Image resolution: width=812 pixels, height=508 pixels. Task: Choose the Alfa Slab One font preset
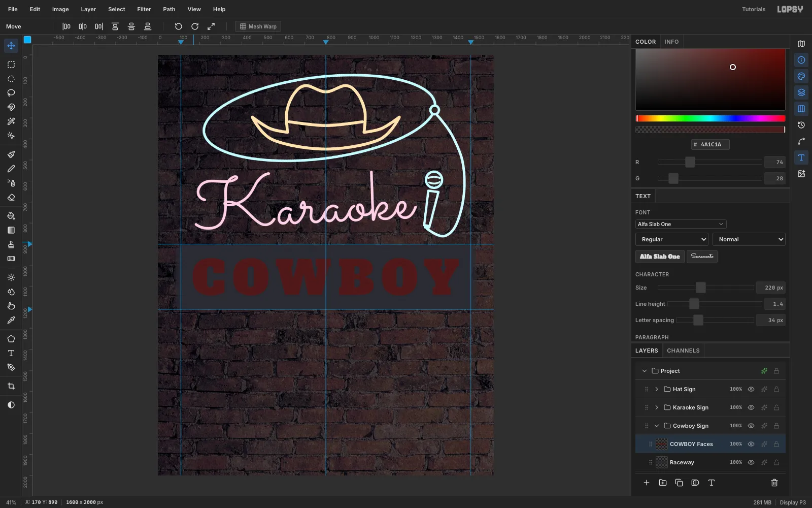click(660, 257)
